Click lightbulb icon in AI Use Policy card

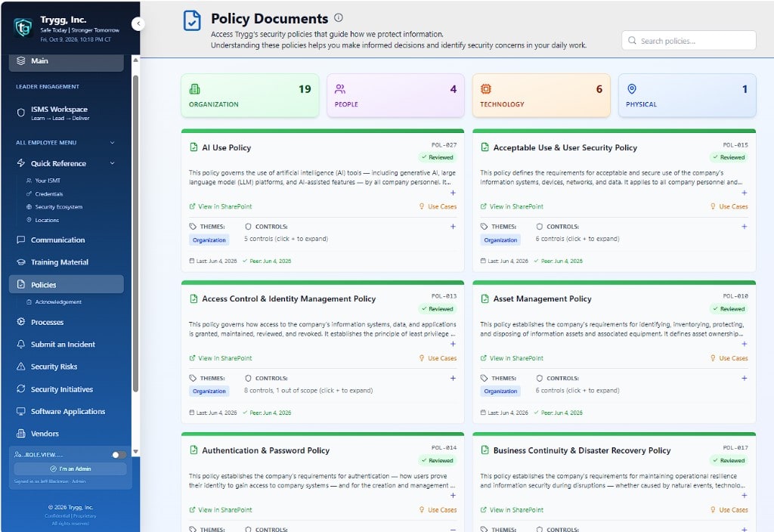tap(422, 206)
